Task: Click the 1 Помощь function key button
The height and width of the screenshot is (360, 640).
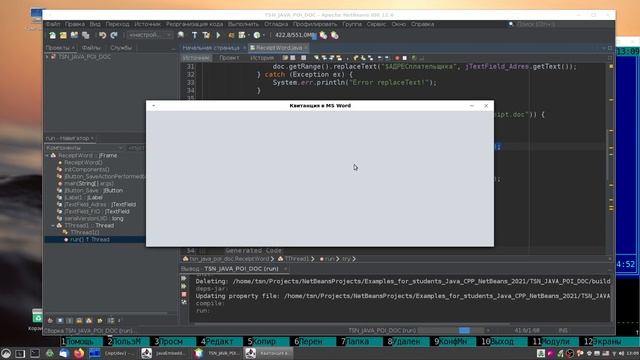Action: (x=82, y=341)
